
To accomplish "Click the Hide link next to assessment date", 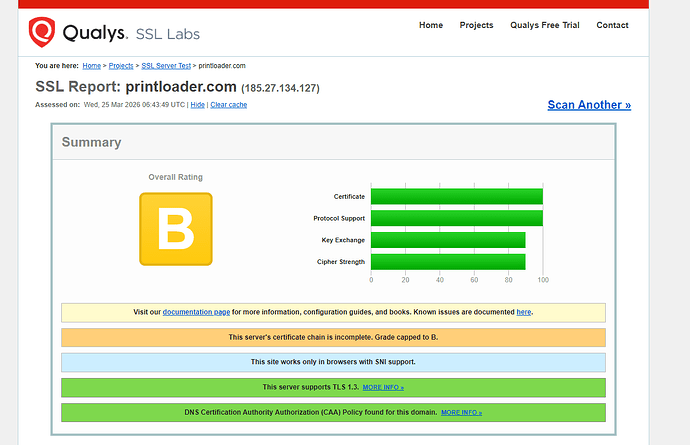I will click(x=198, y=105).
